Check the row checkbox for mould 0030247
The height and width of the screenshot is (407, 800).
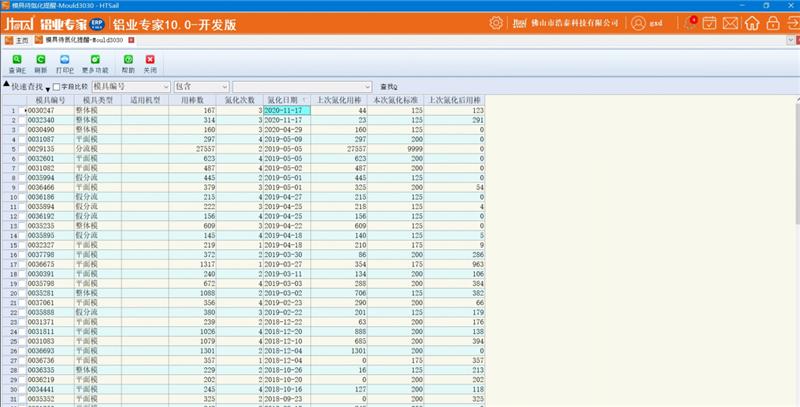[22, 110]
